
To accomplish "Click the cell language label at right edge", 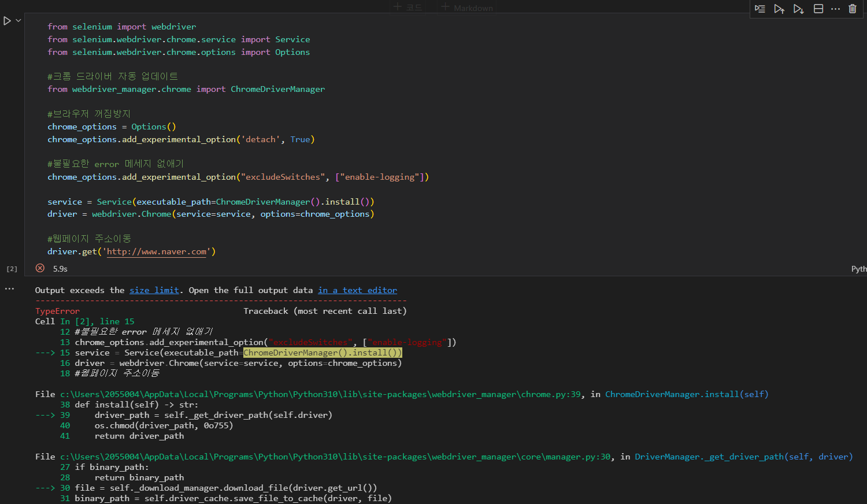I will point(859,269).
